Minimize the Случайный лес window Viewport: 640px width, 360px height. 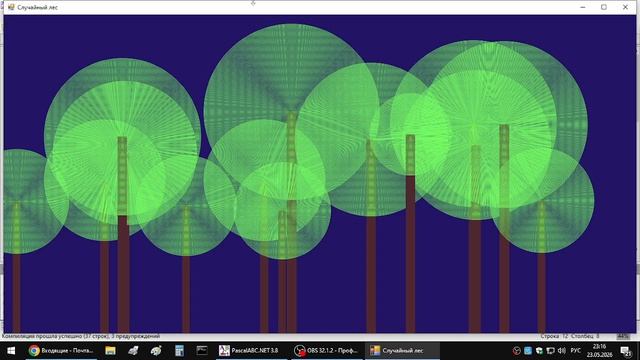pos(583,7)
